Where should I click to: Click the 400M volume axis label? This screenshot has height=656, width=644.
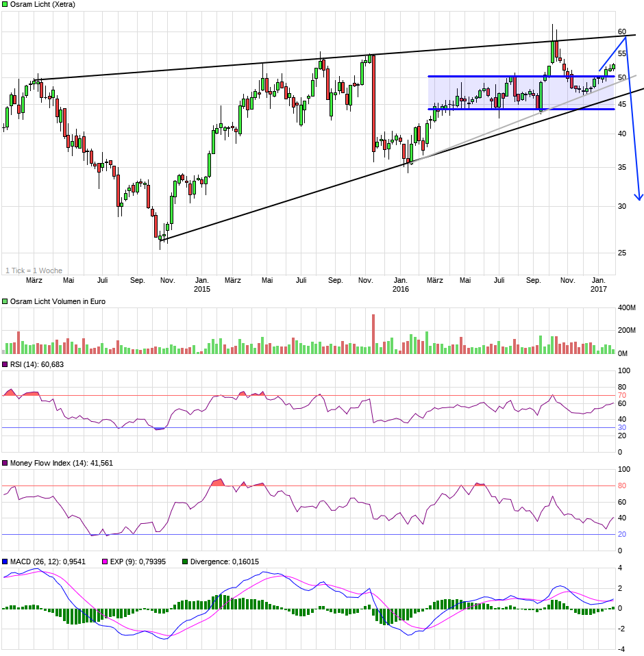point(627,307)
